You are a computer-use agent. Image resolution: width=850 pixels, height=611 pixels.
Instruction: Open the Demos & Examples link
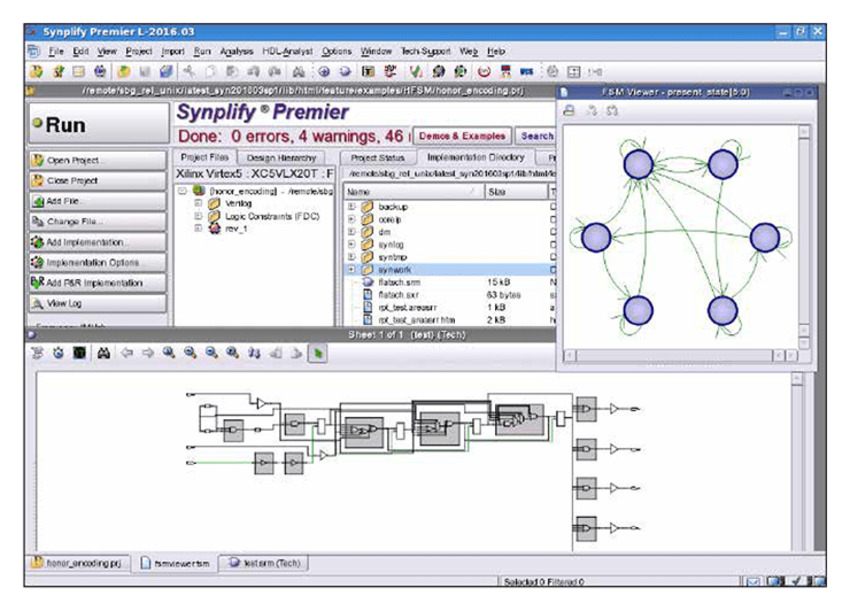coord(461,135)
